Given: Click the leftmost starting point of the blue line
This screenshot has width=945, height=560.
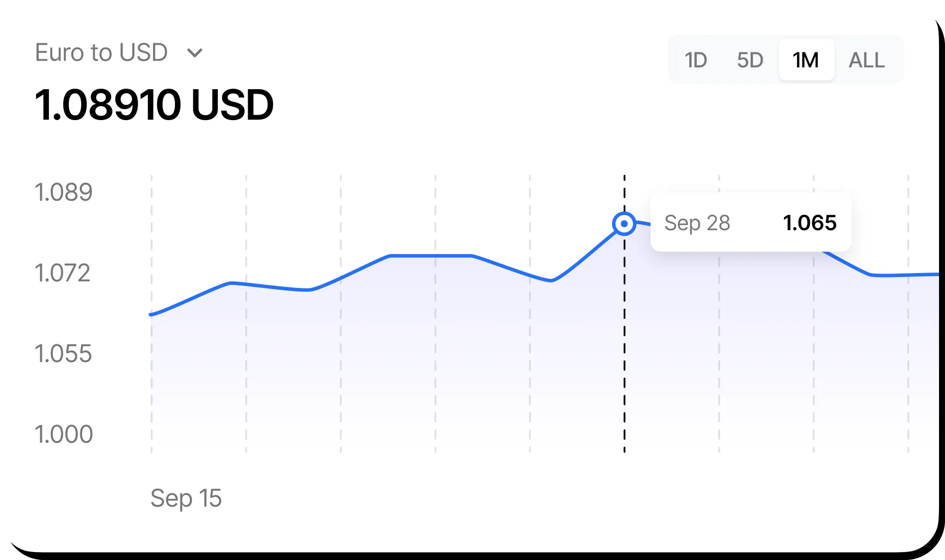Looking at the screenshot, I should (152, 314).
